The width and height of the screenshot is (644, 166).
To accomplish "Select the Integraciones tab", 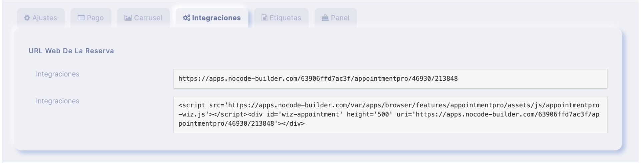I will [x=212, y=18].
